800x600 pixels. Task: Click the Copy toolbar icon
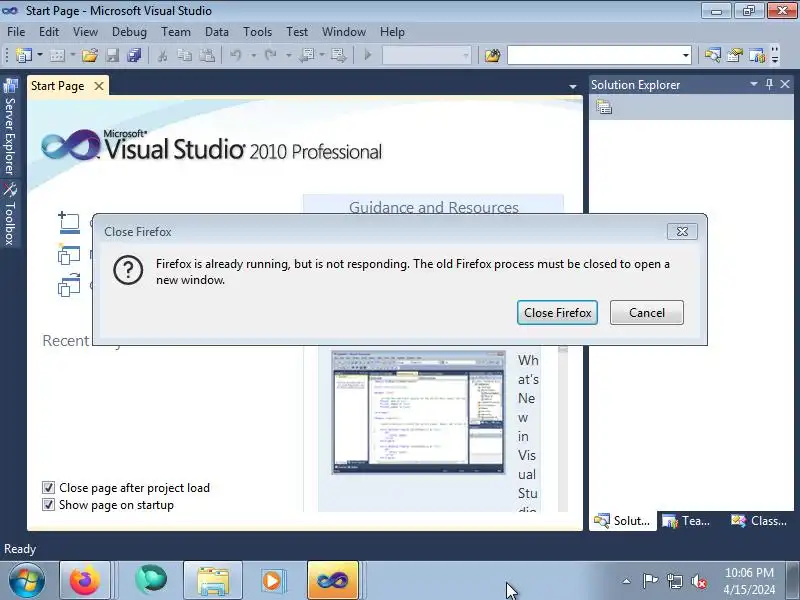point(184,55)
